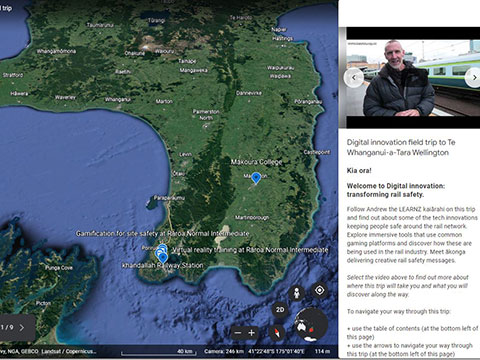Click the Landsat / Copernicus attribution

click(x=70, y=351)
